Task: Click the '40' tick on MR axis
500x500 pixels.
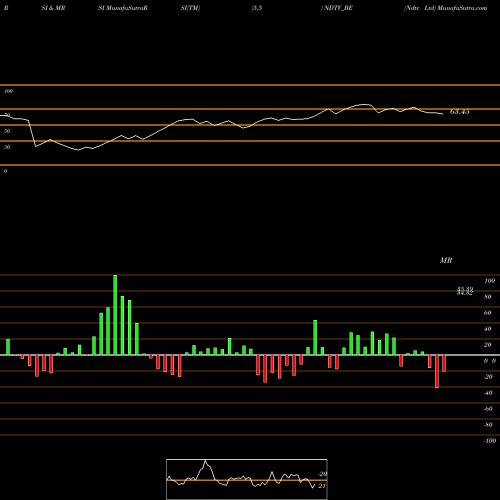Action: pos(488,329)
